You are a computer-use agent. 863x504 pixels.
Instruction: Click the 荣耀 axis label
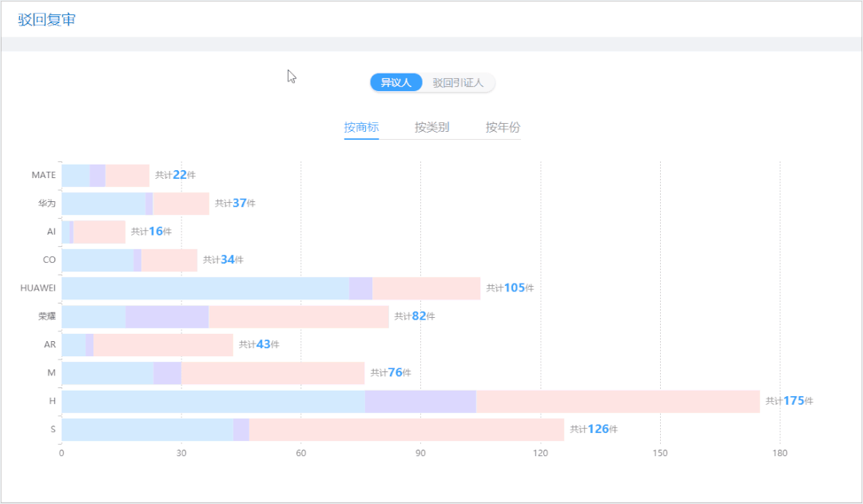(x=47, y=316)
